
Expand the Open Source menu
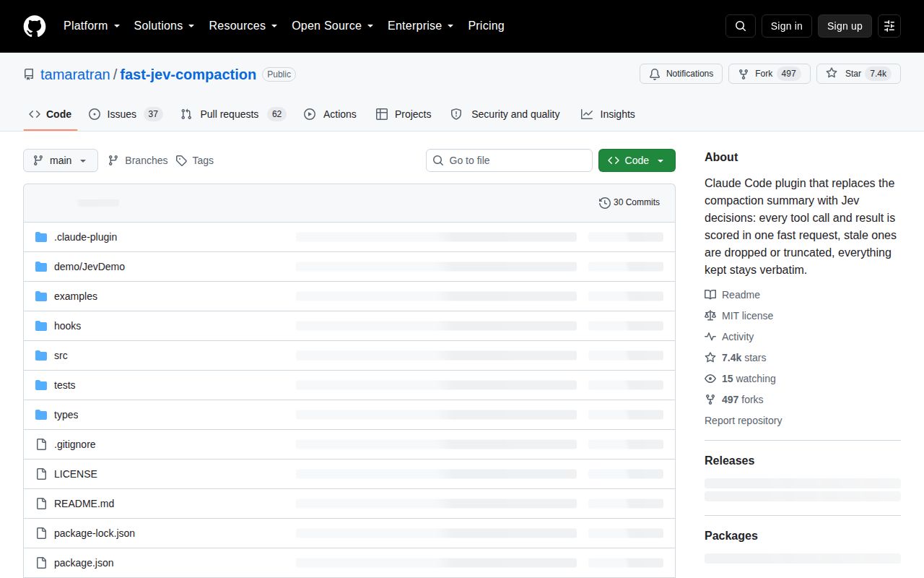pos(333,25)
